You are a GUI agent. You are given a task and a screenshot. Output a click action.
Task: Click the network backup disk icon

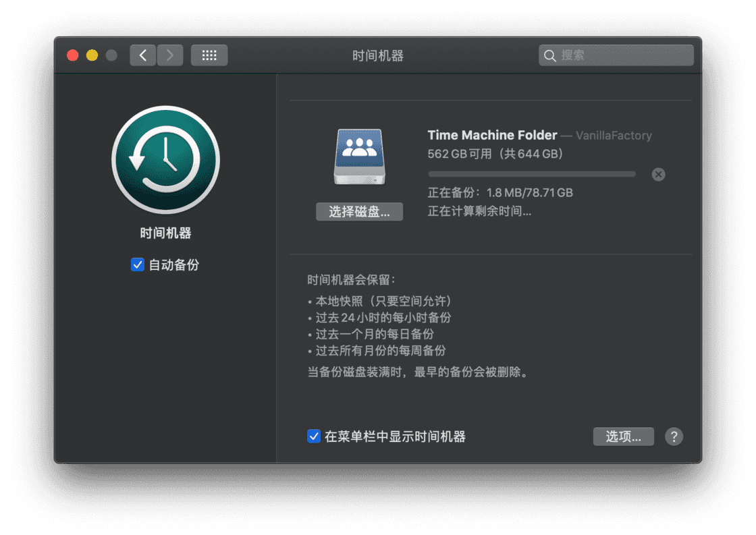coord(360,157)
